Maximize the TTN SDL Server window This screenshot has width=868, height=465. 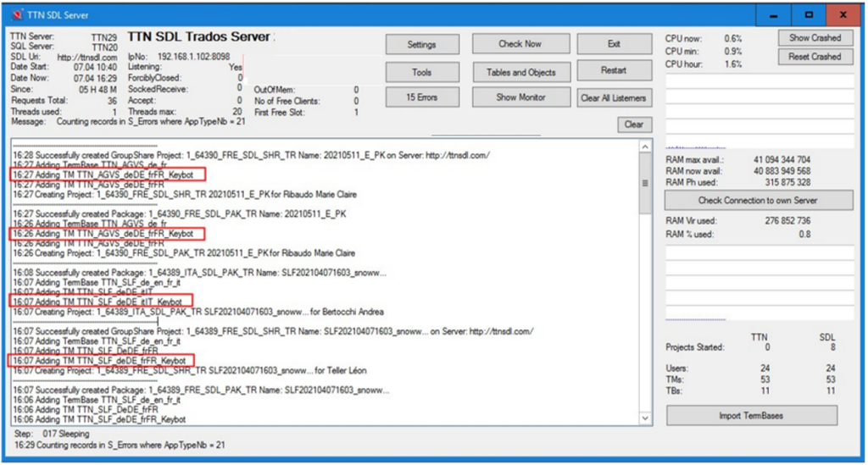(808, 15)
